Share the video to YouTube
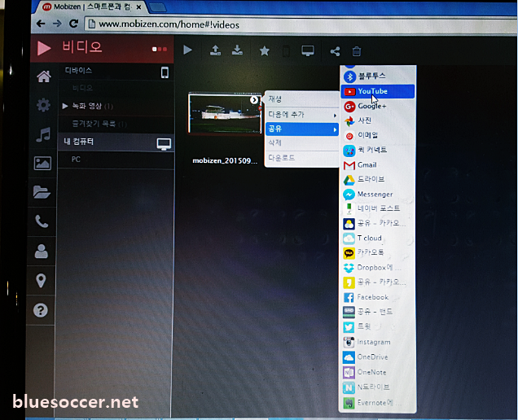This screenshot has width=518, height=420. [378, 91]
